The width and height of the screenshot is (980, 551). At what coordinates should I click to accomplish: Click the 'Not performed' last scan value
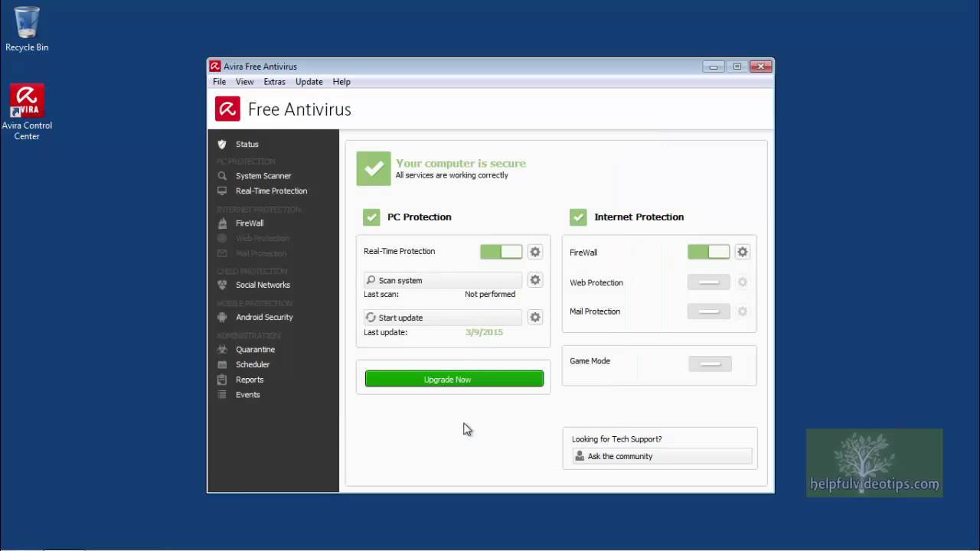490,294
